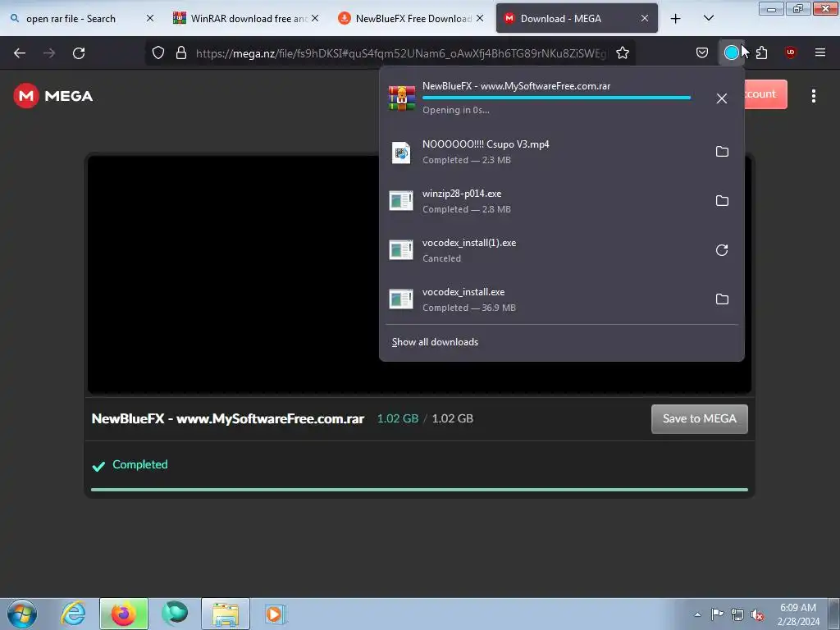
Task: Click the winzip28-p014.exe file icon
Action: coord(400,201)
